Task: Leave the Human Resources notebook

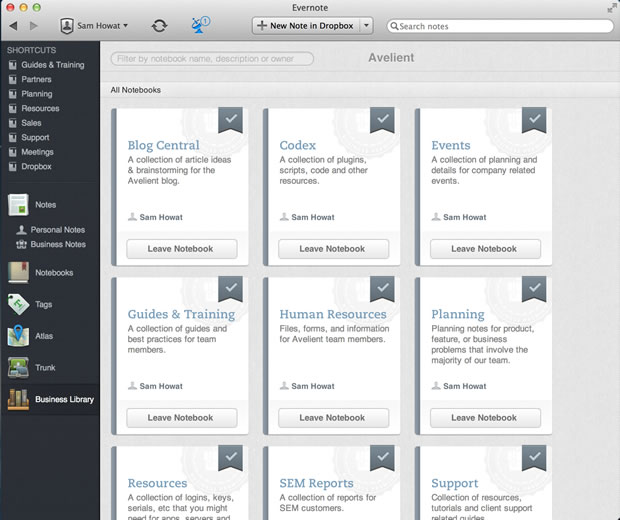Action: click(x=334, y=418)
